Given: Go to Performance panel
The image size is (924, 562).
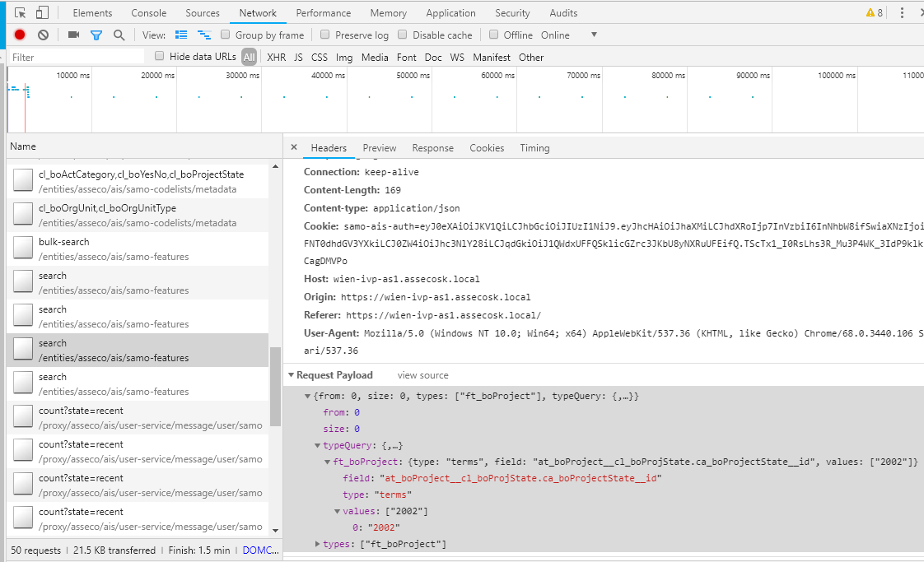Looking at the screenshot, I should click(x=323, y=12).
